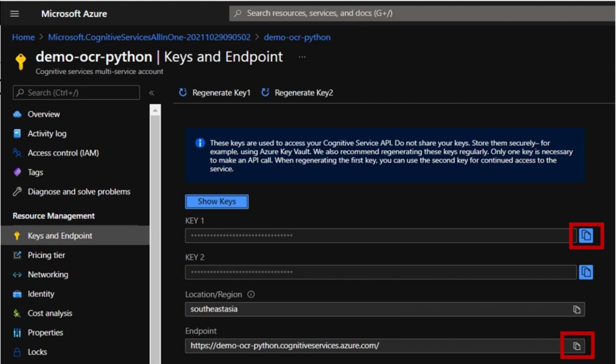Select Overview from the navigation pane
The width and height of the screenshot is (616, 364).
coord(17,114)
